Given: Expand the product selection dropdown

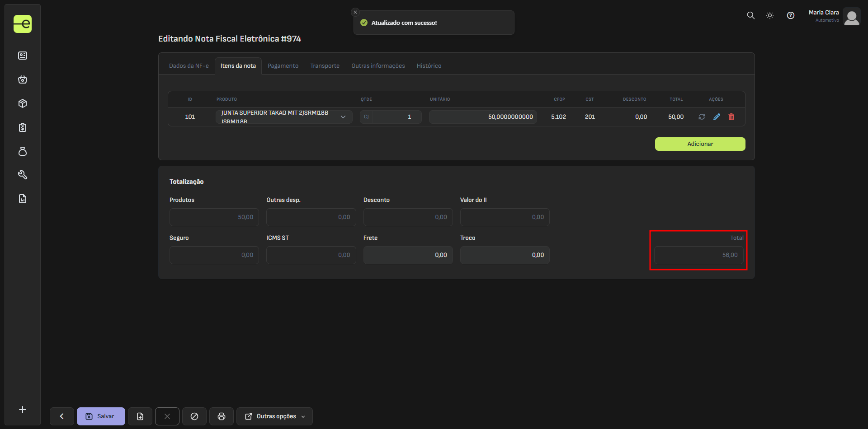Looking at the screenshot, I should pos(343,117).
